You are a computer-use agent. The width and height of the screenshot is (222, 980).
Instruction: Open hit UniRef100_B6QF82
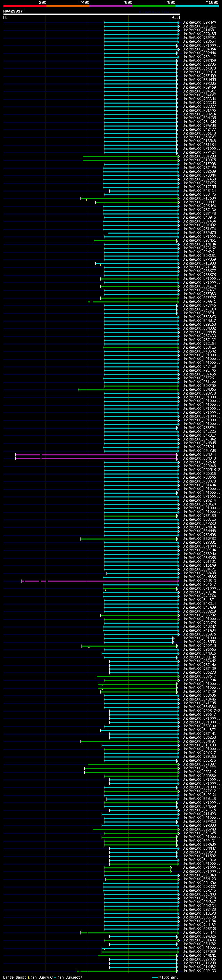(199, 539)
